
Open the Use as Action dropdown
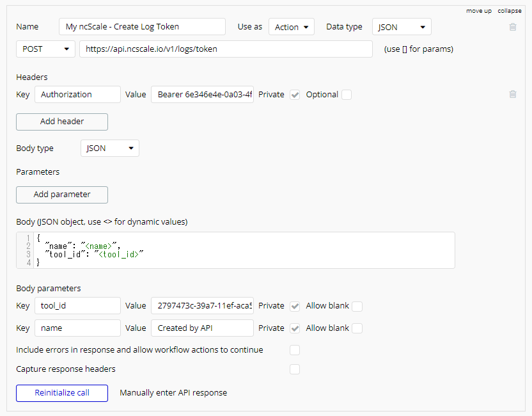click(292, 27)
